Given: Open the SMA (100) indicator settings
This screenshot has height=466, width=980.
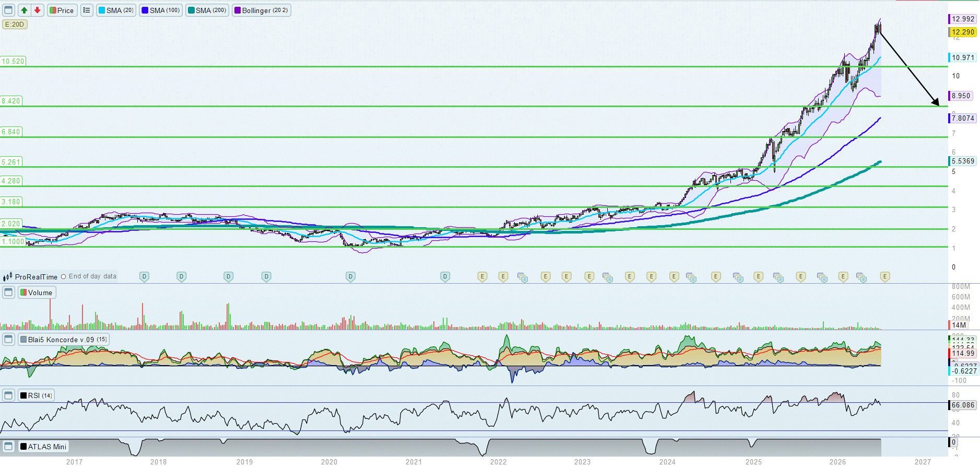Looking at the screenshot, I should pyautogui.click(x=161, y=10).
